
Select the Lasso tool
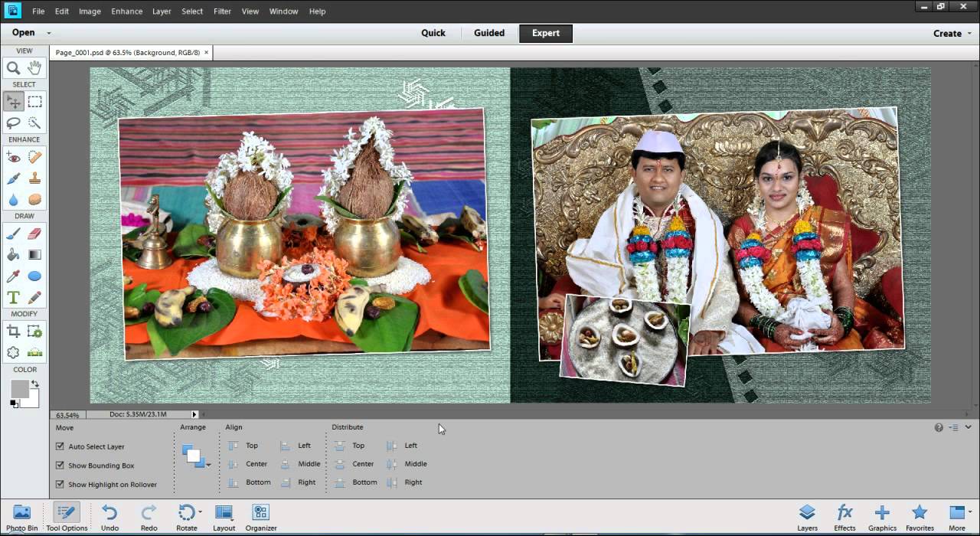14,123
